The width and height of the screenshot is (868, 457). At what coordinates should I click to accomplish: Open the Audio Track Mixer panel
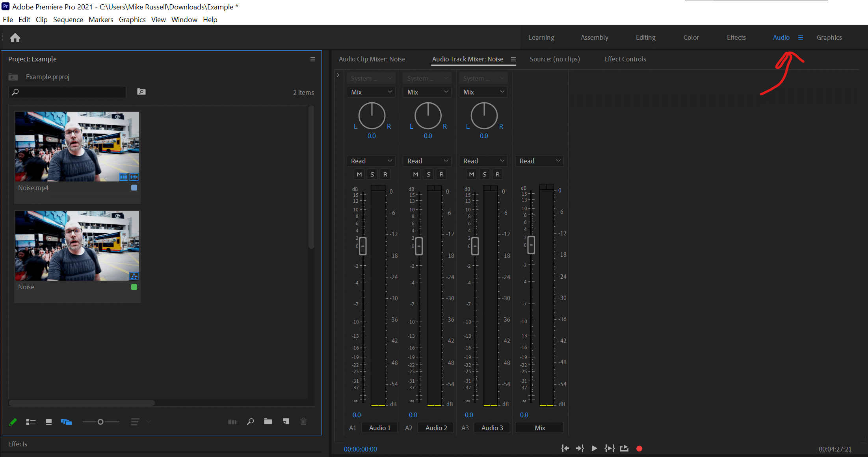click(467, 59)
